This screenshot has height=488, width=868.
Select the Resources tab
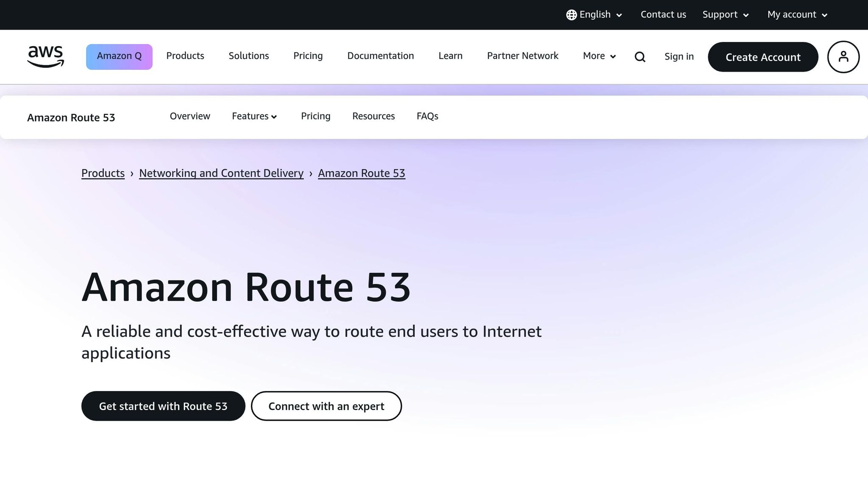tap(373, 116)
